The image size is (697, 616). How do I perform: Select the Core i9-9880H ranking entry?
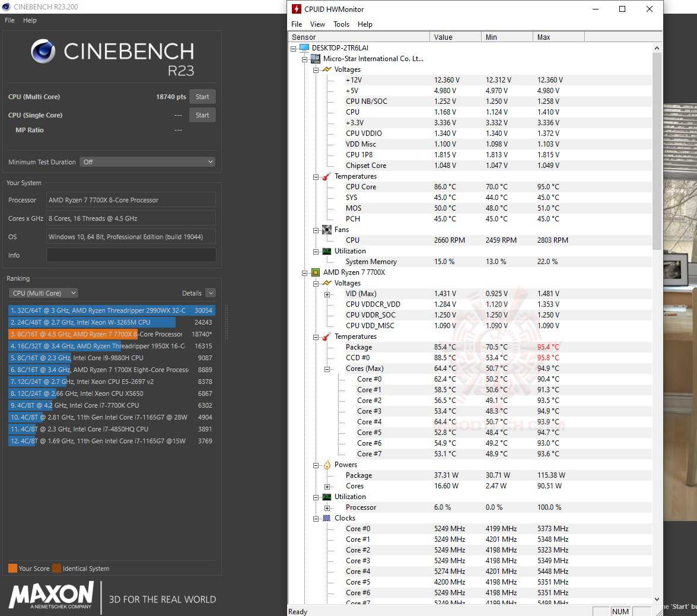point(112,358)
